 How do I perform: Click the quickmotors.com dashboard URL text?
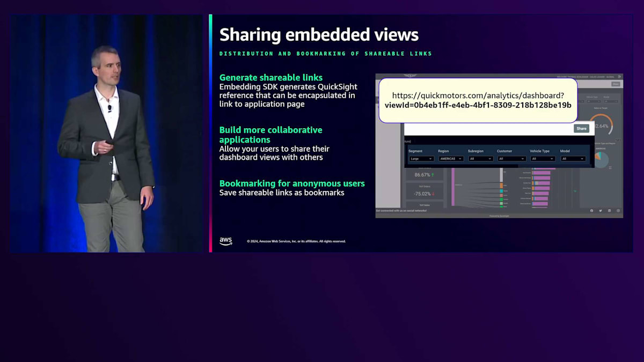(x=478, y=95)
